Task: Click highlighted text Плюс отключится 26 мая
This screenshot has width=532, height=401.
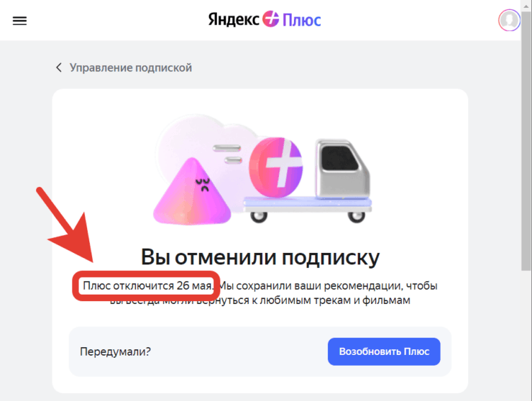Action: pos(148,285)
